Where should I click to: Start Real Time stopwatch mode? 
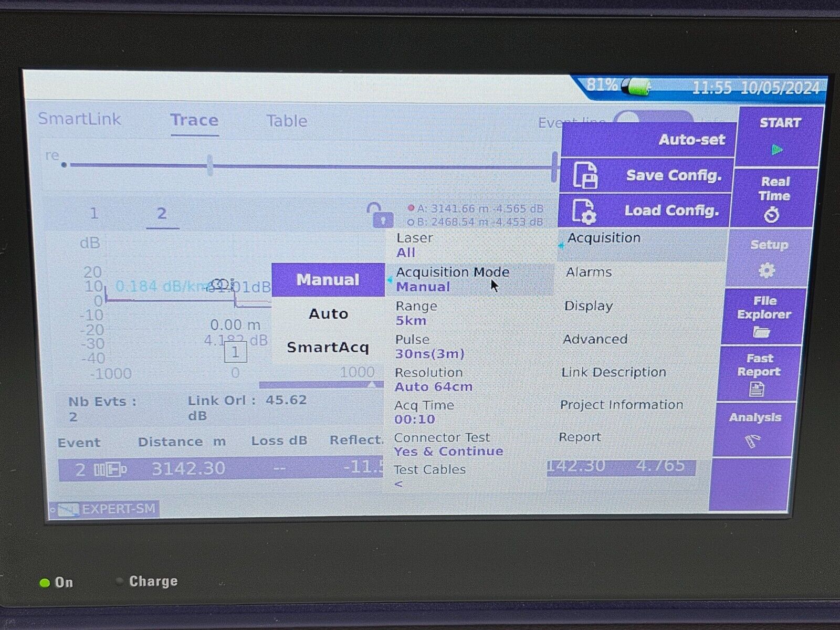(772, 215)
